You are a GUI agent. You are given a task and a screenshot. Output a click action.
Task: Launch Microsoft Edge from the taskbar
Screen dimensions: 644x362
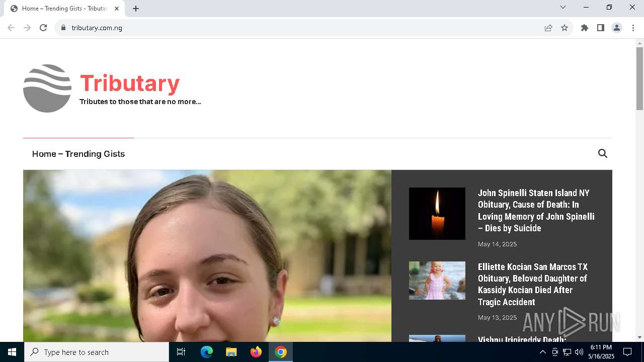207,352
